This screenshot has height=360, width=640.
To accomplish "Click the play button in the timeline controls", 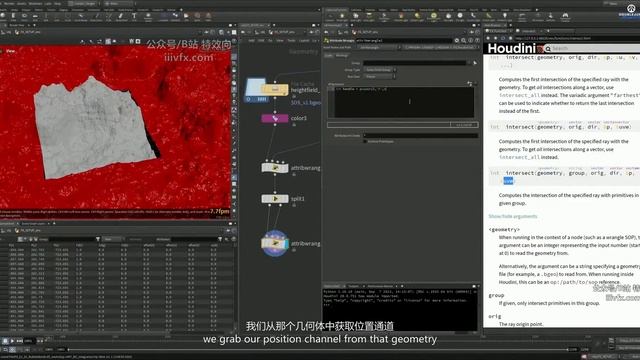I will 12,340.
